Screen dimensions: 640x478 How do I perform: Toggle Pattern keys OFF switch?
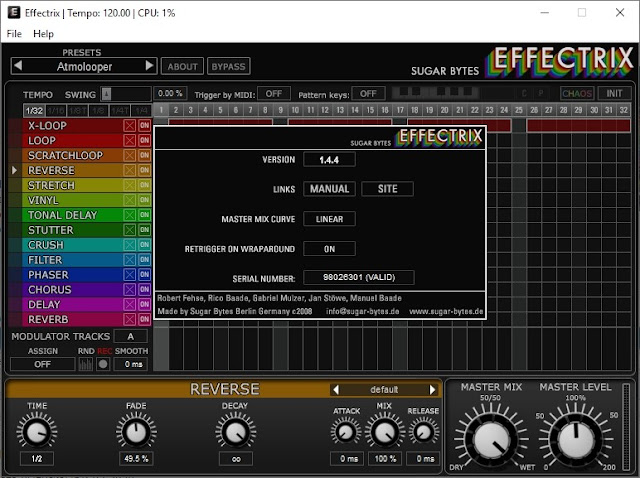pos(368,94)
